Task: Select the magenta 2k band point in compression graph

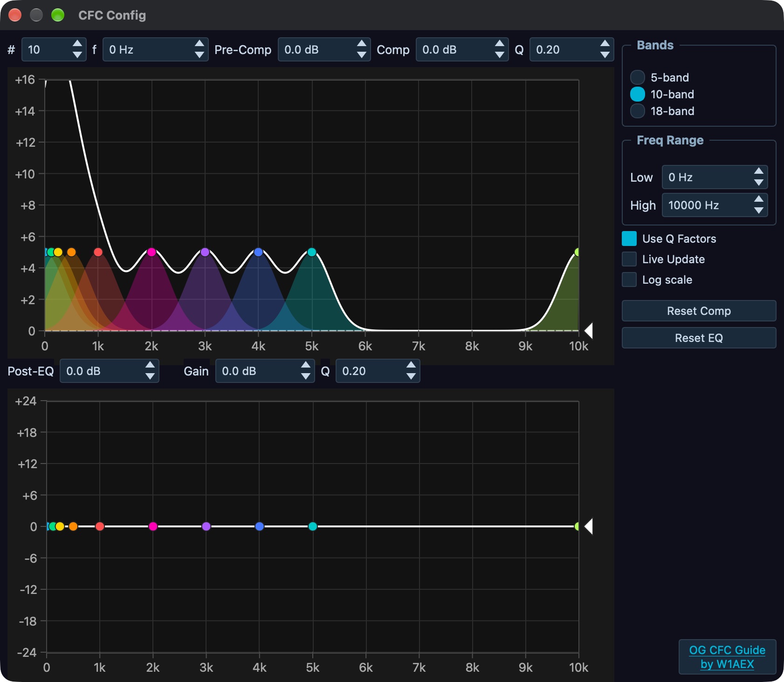Action: pos(151,252)
